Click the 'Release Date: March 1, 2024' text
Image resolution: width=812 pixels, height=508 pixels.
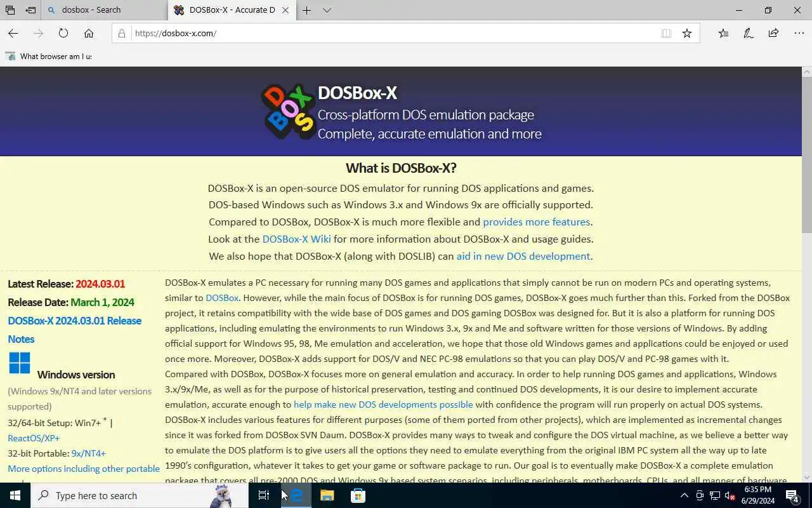[71, 302]
